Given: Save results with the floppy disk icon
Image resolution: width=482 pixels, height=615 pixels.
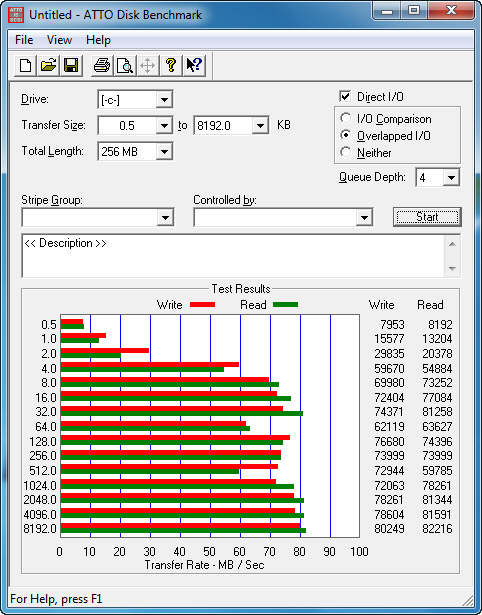Looking at the screenshot, I should pos(71,65).
